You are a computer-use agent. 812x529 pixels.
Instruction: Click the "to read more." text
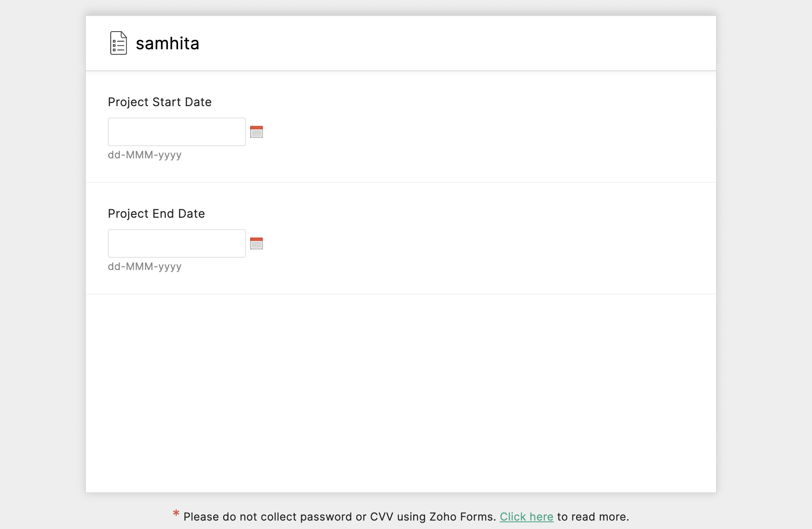593,517
